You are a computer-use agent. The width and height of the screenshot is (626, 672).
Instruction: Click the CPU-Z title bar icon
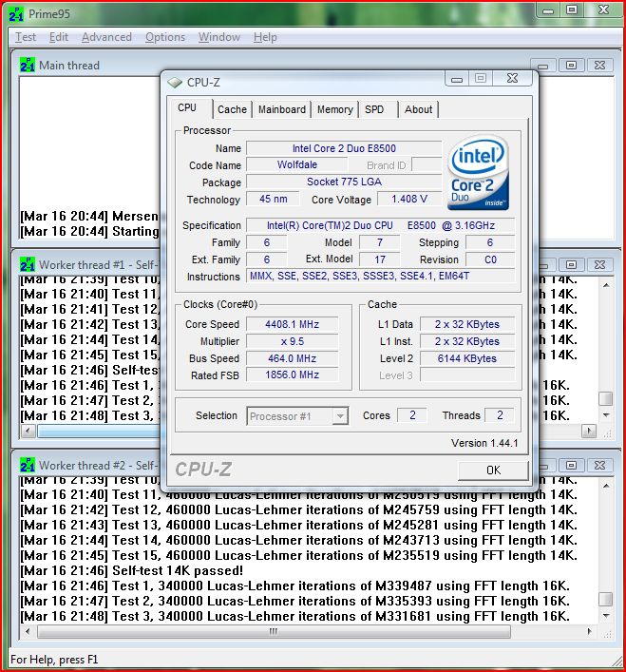175,82
